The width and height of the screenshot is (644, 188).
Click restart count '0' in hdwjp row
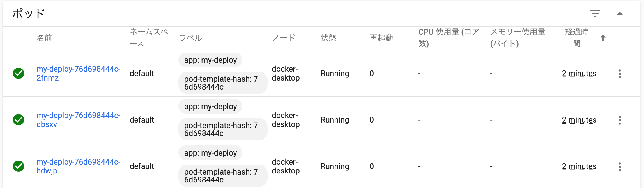pos(372,166)
